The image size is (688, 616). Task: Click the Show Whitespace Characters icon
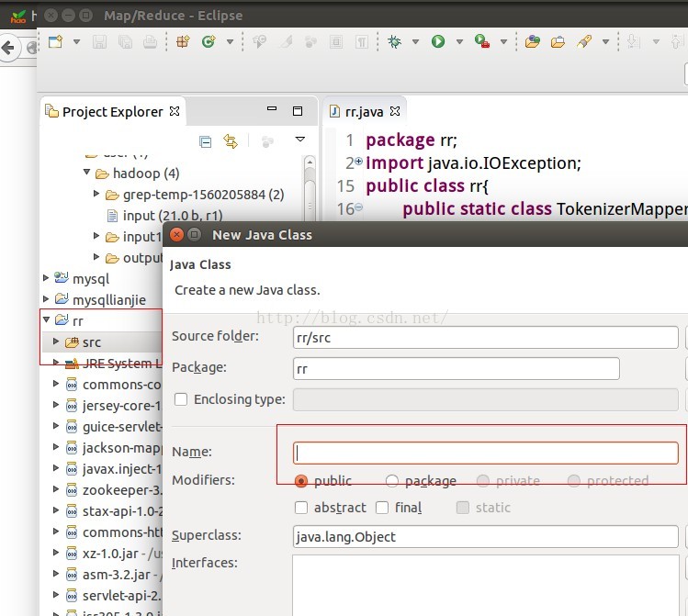[362, 41]
